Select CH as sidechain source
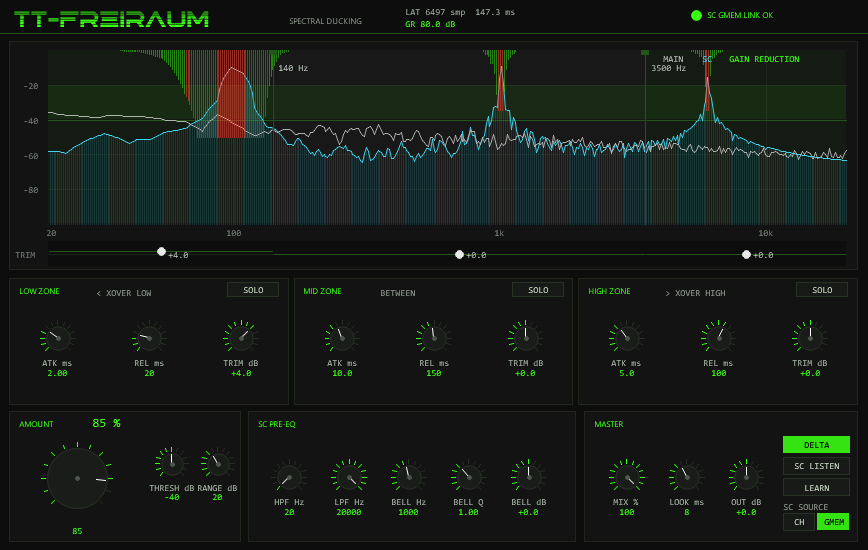Screen dimensions: 868x550 pos(799,522)
